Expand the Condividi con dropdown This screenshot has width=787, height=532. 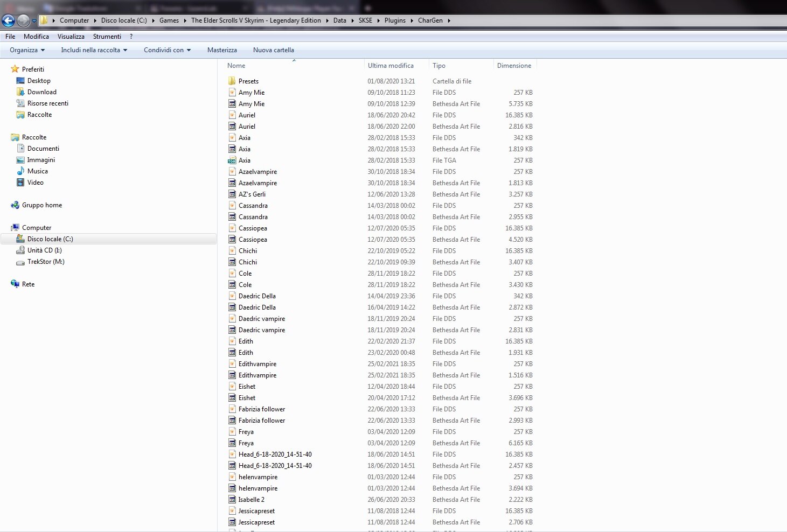pos(167,50)
